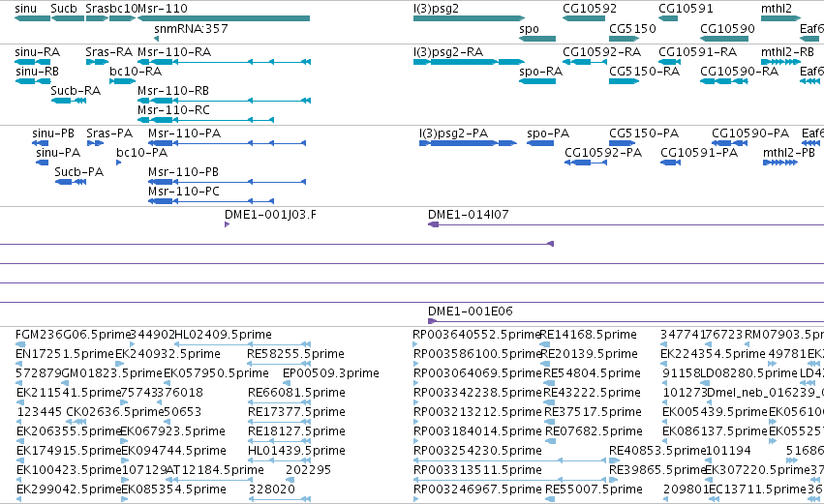Viewport: 824px width, 504px height.
Task: Select the RE20139.5prime EST
Action: 545,364
